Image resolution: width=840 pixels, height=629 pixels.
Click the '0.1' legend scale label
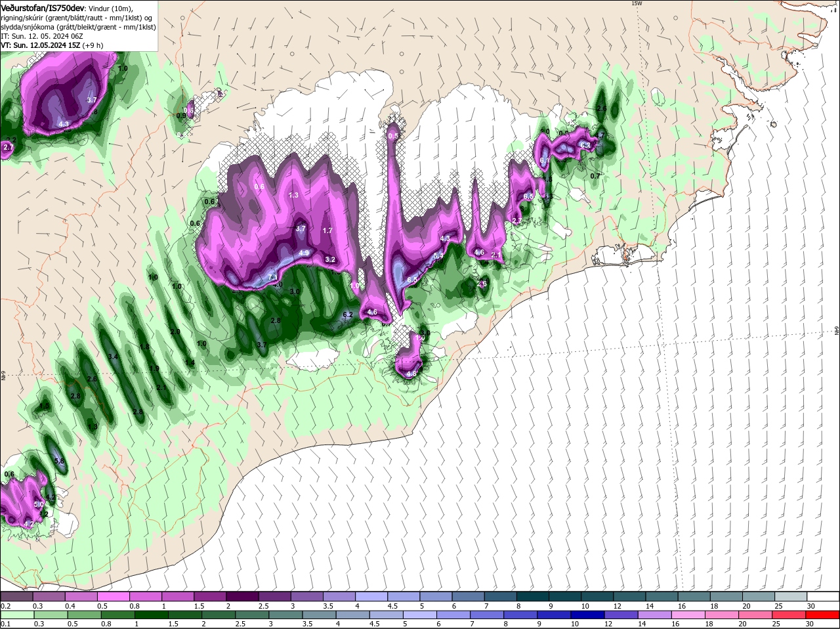tap(5, 624)
